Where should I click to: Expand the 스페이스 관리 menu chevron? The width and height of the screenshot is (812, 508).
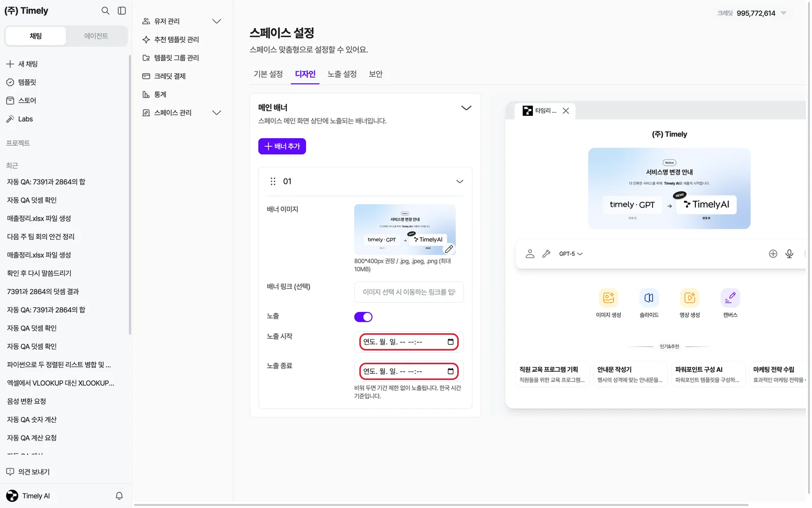(x=217, y=113)
